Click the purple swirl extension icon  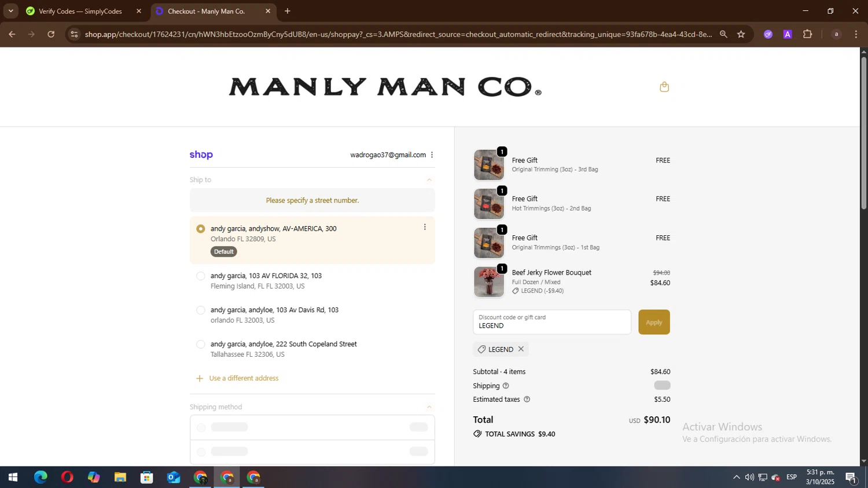pos(768,34)
